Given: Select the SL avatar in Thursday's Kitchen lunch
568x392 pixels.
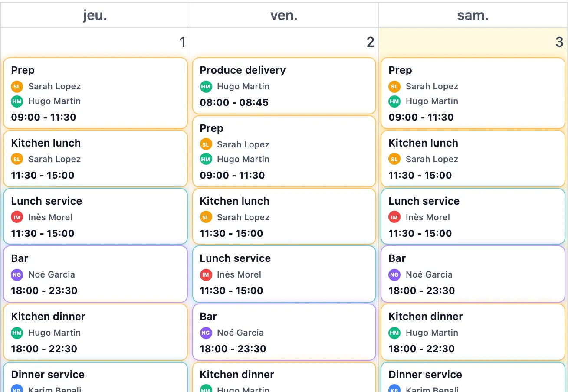Looking at the screenshot, I should (x=17, y=159).
